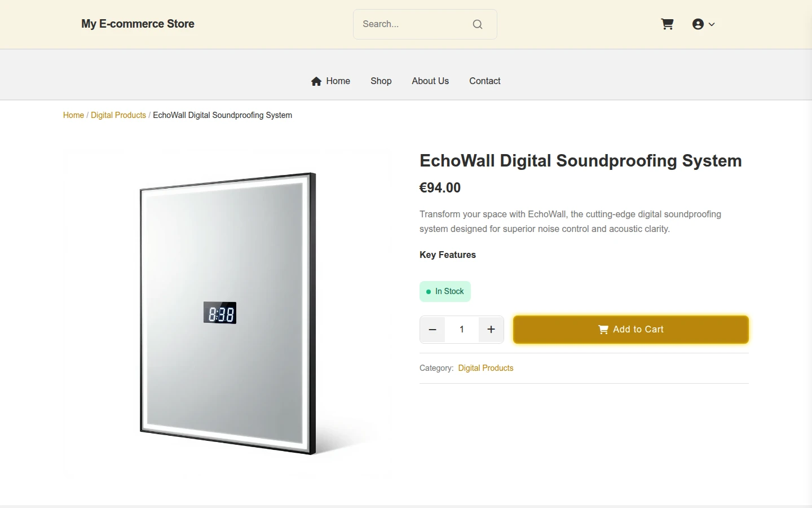This screenshot has width=812, height=508.
Task: Click the In Stock status badge
Action: 445,291
